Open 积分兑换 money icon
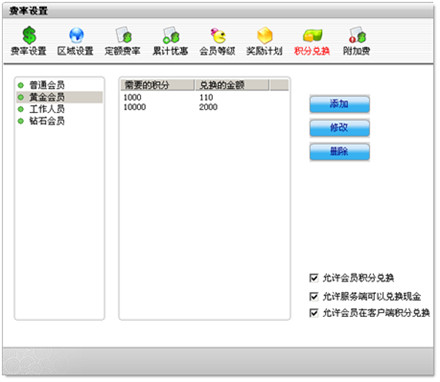 tap(312, 35)
